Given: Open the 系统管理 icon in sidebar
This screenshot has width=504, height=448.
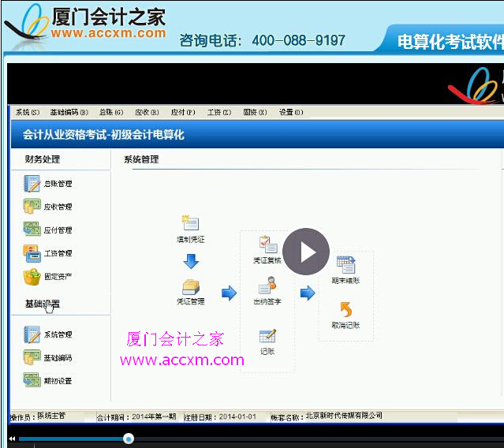Looking at the screenshot, I should pos(32,334).
